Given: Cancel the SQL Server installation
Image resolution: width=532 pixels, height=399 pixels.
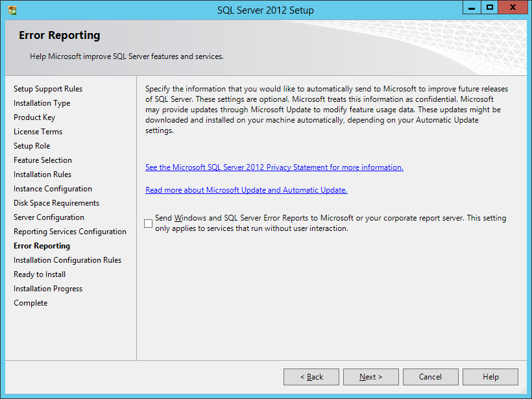Looking at the screenshot, I should (430, 376).
